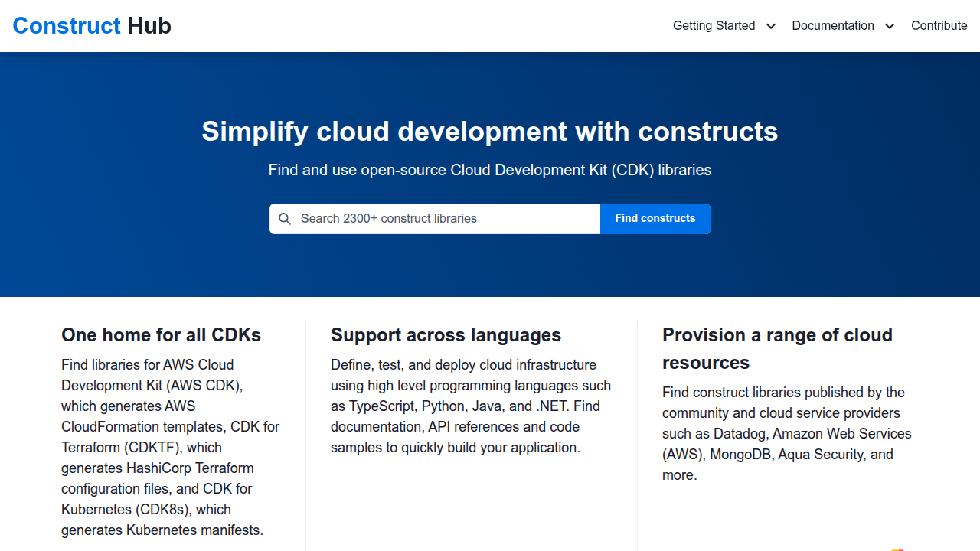
Task: Select the heading 'Simplify cloud development with constructs'
Action: 490,132
